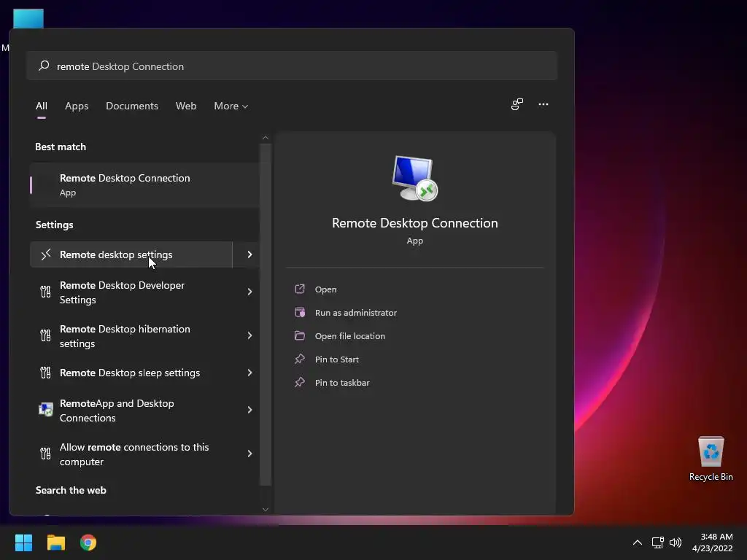Switch to the Documents tab

[132, 106]
